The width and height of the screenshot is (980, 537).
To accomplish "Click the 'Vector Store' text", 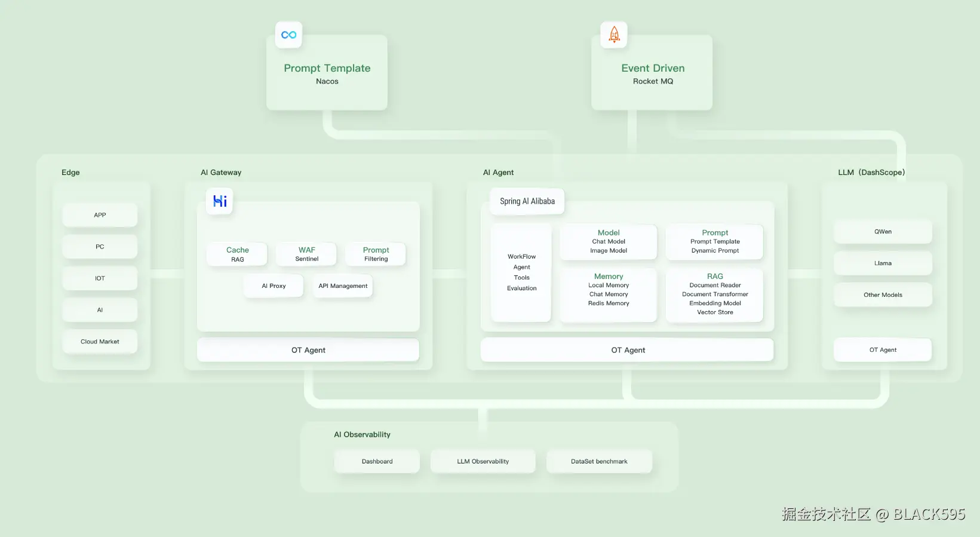I will click(715, 312).
